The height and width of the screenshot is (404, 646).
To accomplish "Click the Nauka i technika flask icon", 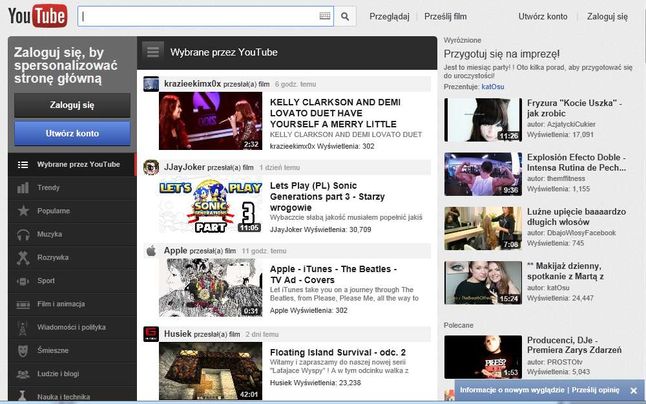I will 23,396.
